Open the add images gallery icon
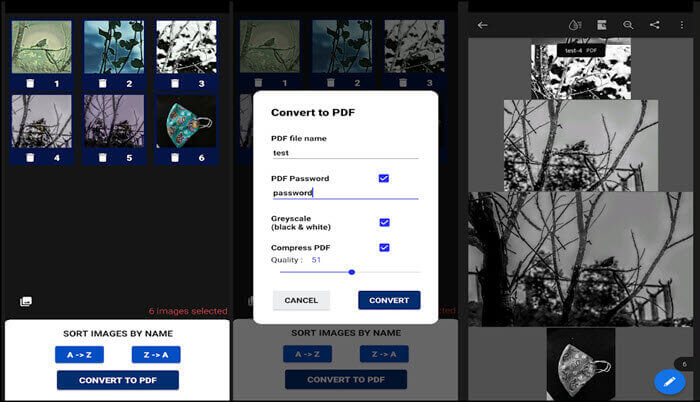The width and height of the screenshot is (700, 402). point(26,301)
